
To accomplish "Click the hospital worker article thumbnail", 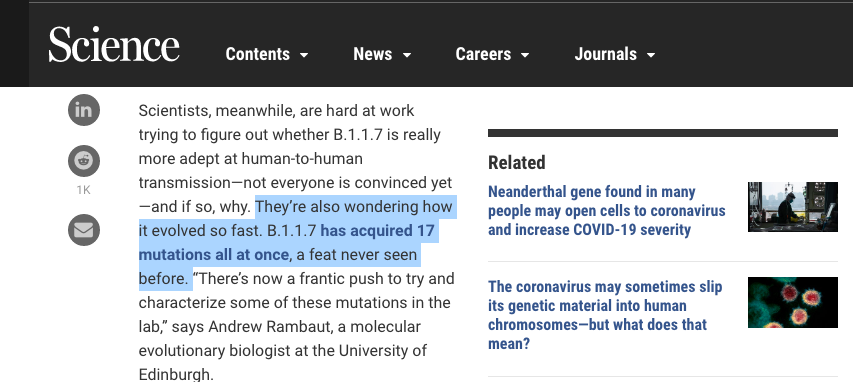I will (x=793, y=207).
